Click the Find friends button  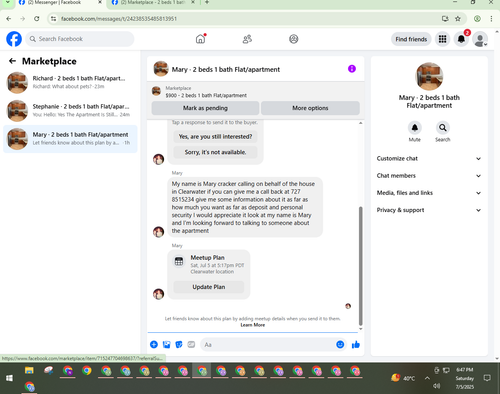(411, 39)
